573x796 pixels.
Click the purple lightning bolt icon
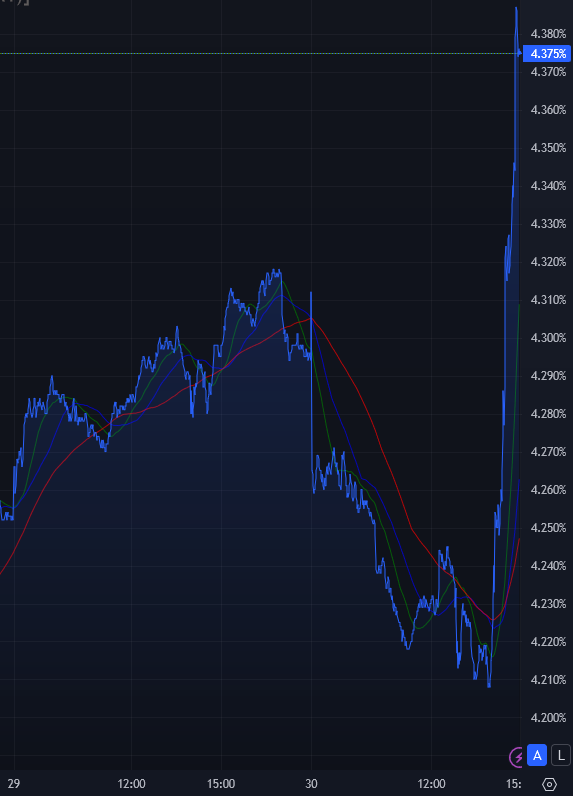[x=517, y=757]
